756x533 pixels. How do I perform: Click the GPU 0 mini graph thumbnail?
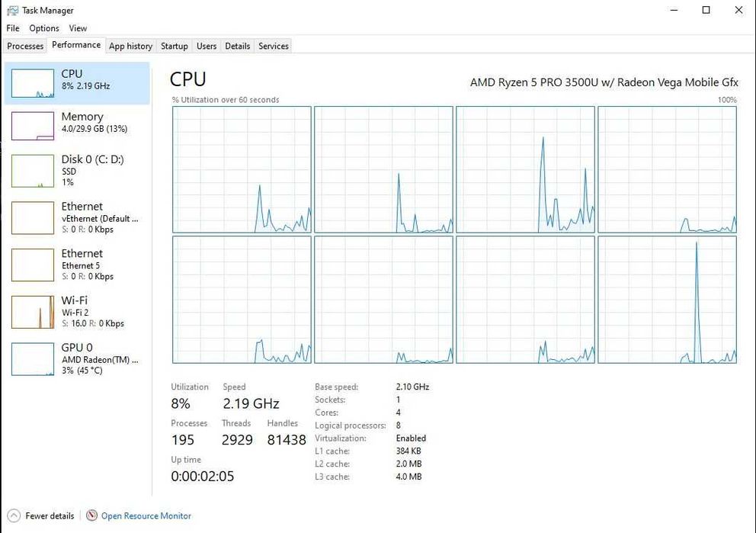32,359
